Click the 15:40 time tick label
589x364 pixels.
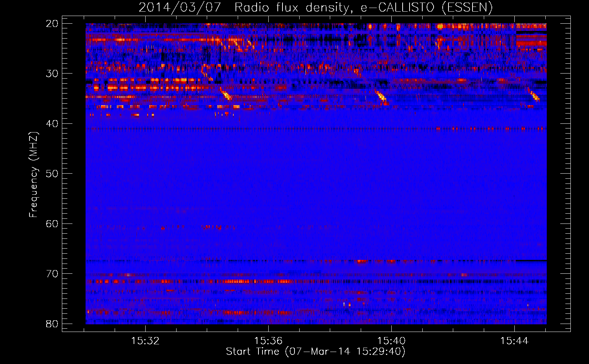tap(392, 341)
